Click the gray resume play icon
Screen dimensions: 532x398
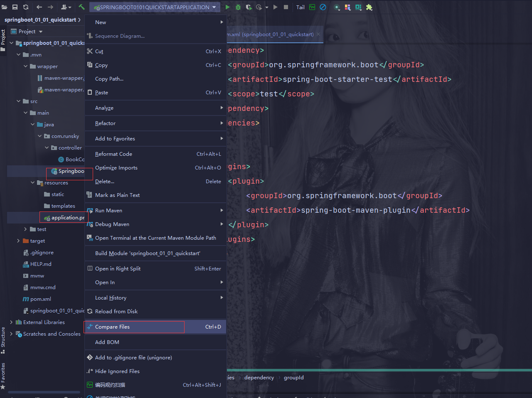[x=275, y=7]
